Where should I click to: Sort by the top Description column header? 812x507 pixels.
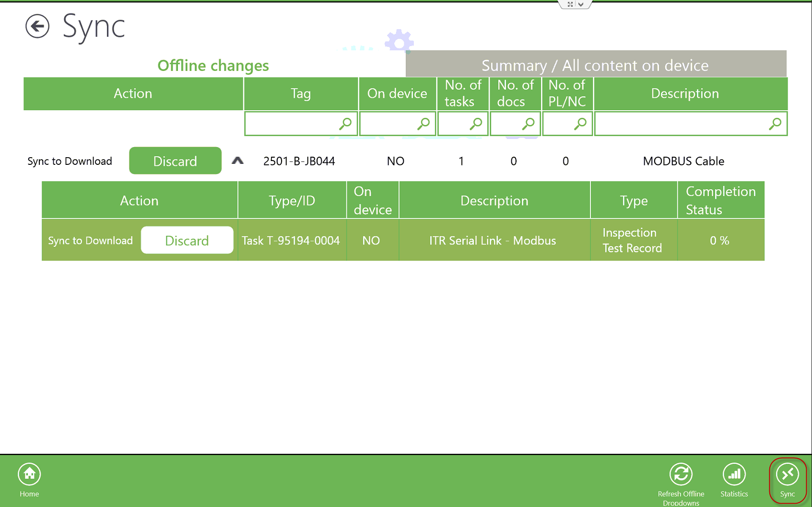[691, 93]
